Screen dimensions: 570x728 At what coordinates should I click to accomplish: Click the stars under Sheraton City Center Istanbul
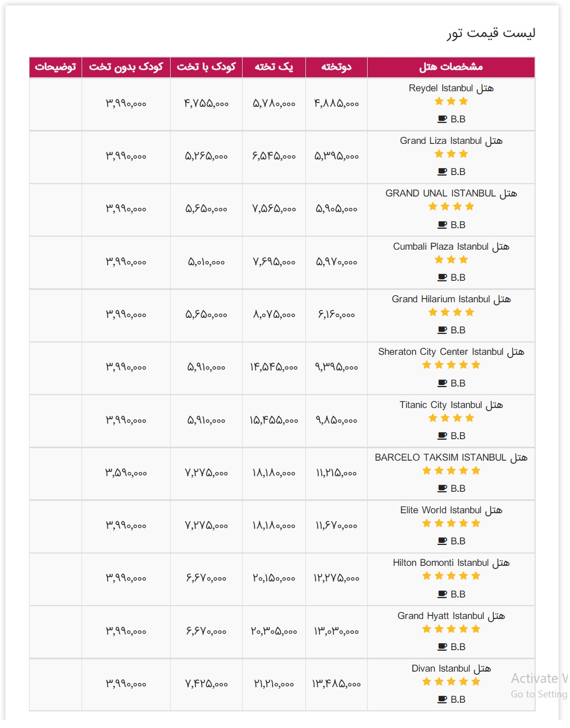[451, 365]
